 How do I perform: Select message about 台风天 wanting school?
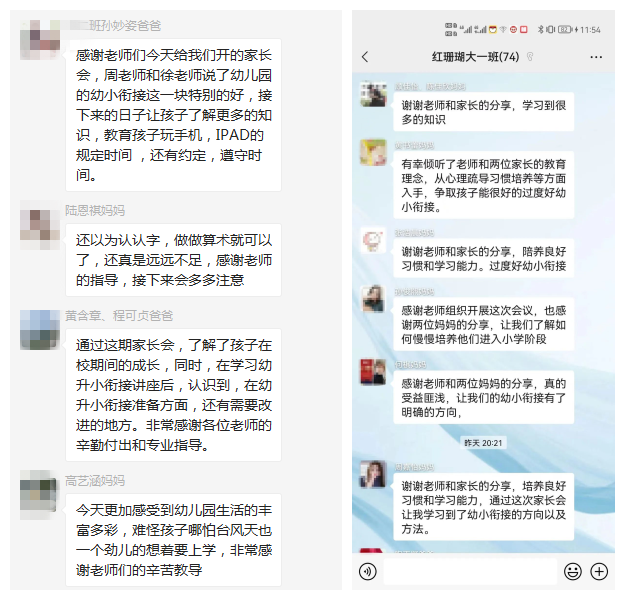click(x=173, y=540)
